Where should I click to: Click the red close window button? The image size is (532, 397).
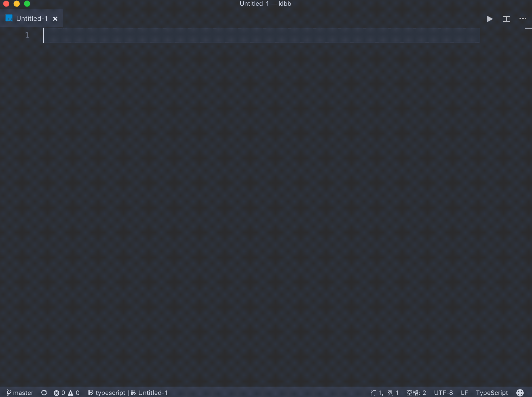pos(6,4)
